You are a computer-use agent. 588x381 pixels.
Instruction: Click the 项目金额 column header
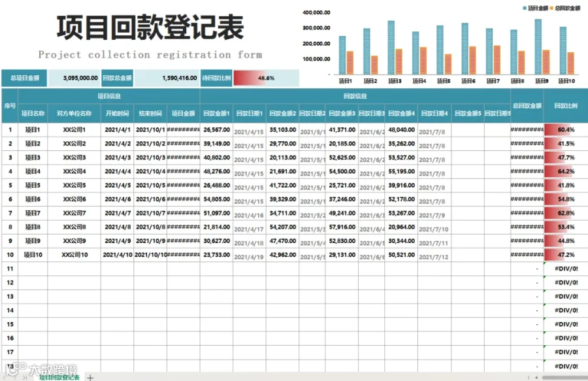tap(184, 113)
